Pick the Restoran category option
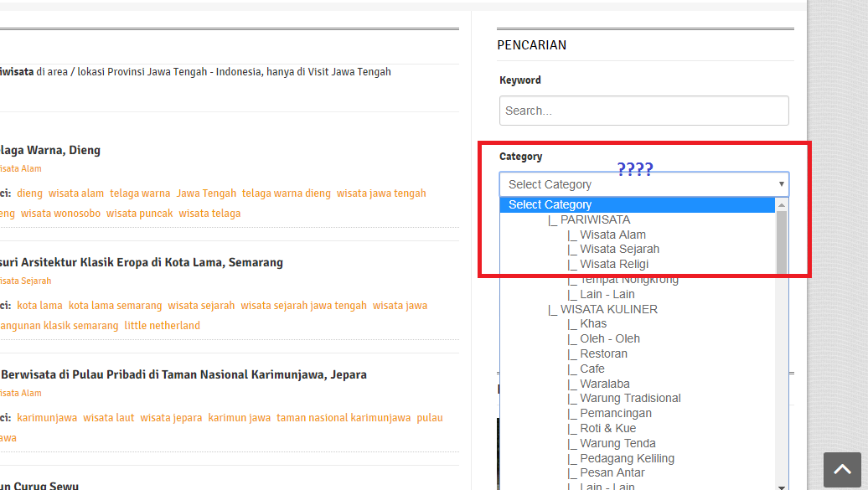 pyautogui.click(x=603, y=353)
